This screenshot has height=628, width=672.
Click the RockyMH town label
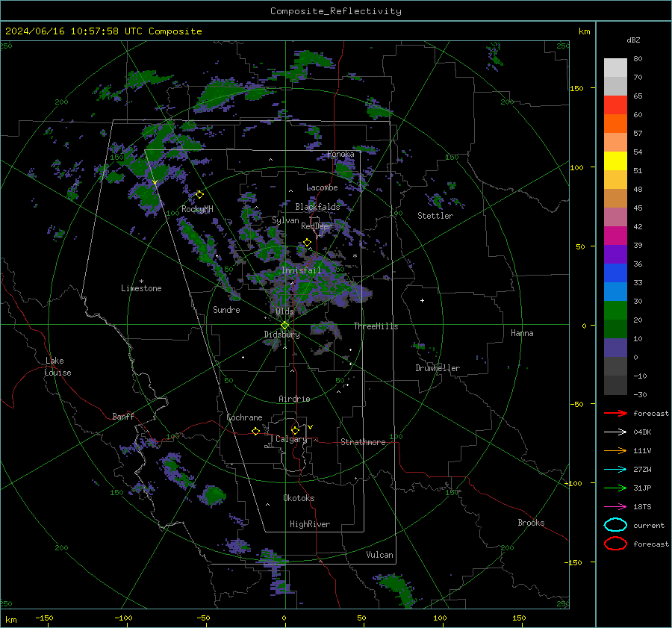coord(197,209)
